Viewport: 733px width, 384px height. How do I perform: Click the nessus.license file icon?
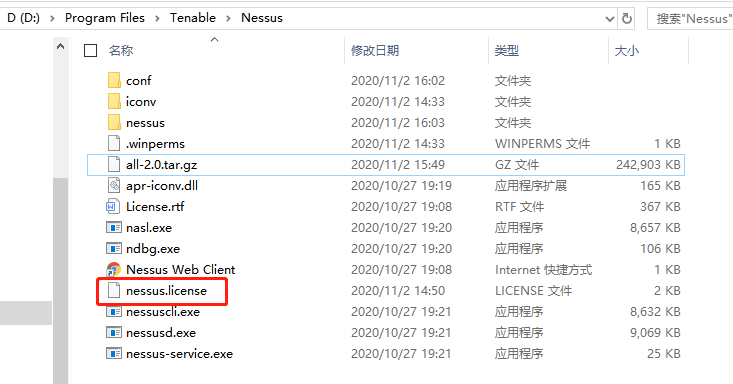(114, 290)
